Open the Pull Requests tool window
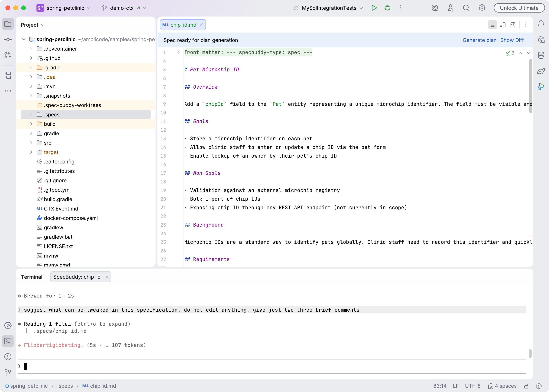Screen dimensions: 549x392 coord(8,55)
